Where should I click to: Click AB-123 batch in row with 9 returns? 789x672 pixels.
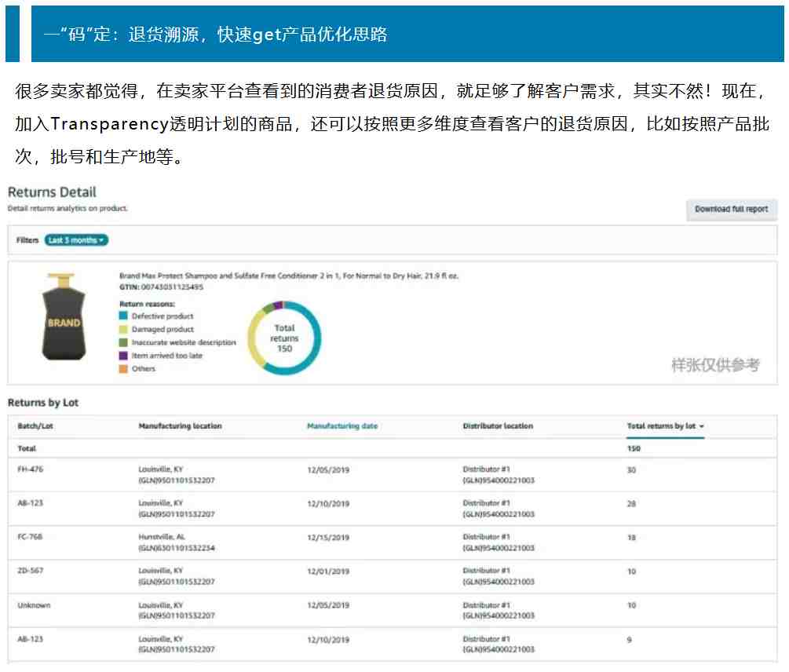31,639
